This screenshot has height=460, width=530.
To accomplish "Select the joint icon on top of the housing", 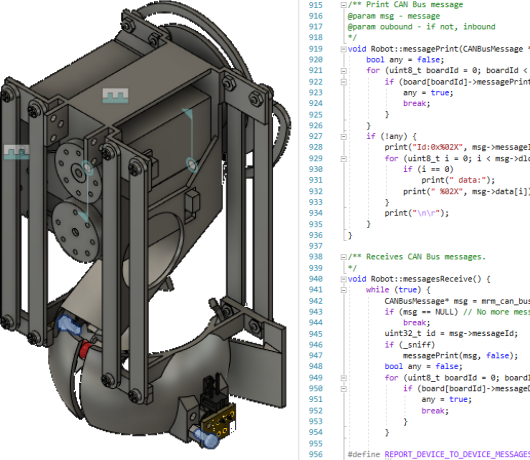I will (x=116, y=95).
